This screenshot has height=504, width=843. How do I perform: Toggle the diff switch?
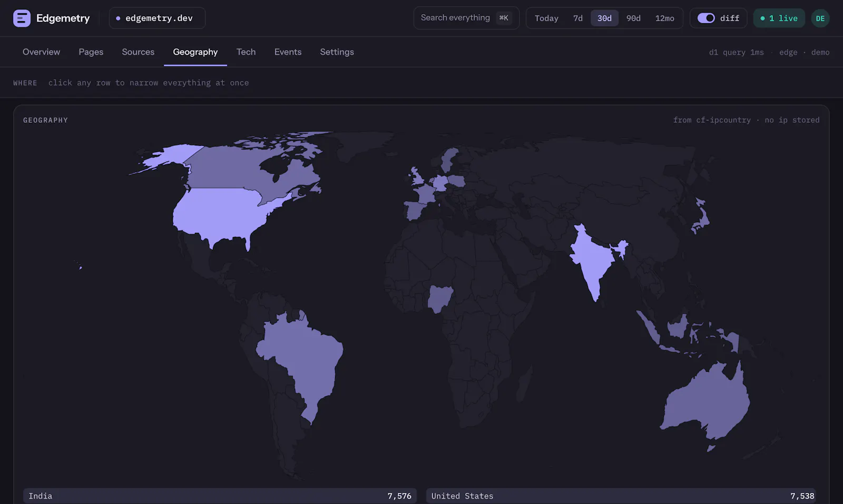point(706,18)
